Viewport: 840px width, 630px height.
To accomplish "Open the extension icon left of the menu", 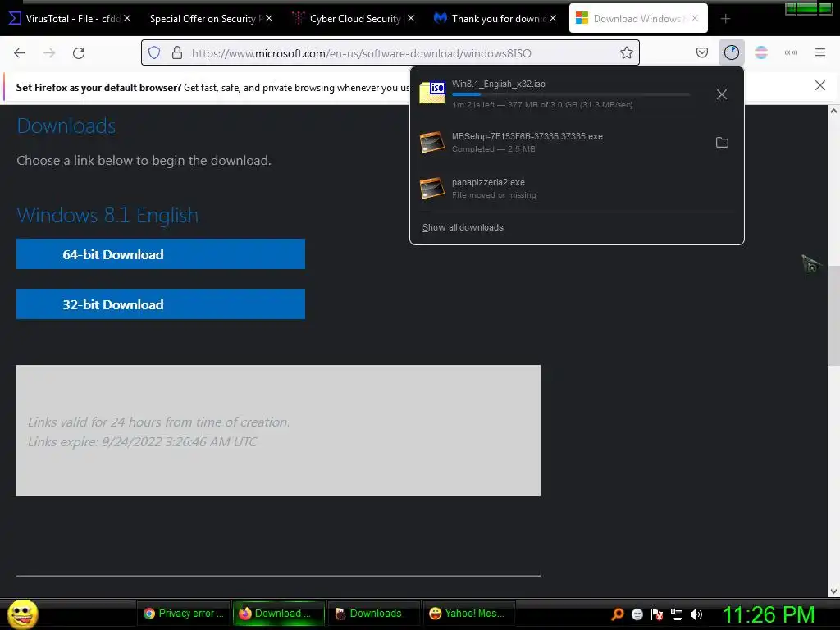I will 790,52.
